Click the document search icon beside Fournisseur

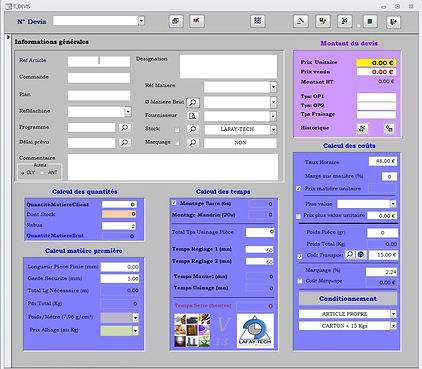point(193,116)
